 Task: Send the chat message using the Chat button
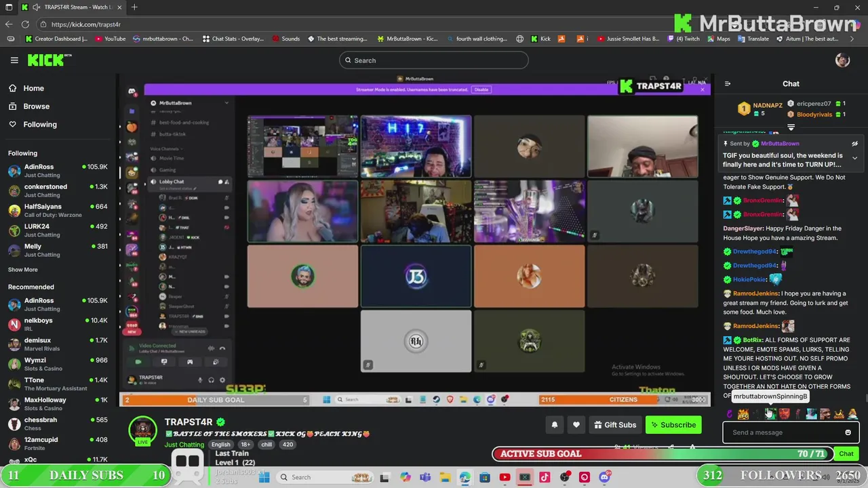coord(846,453)
